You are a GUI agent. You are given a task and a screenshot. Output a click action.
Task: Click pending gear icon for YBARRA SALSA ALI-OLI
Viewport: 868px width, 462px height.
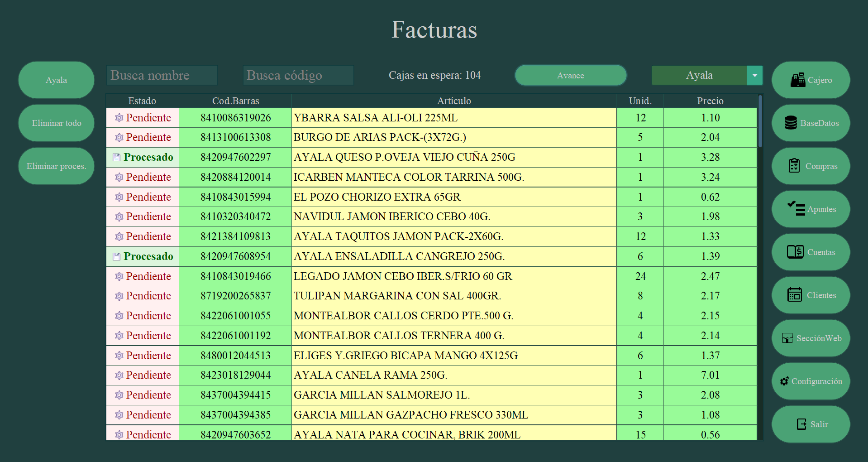[x=119, y=118]
